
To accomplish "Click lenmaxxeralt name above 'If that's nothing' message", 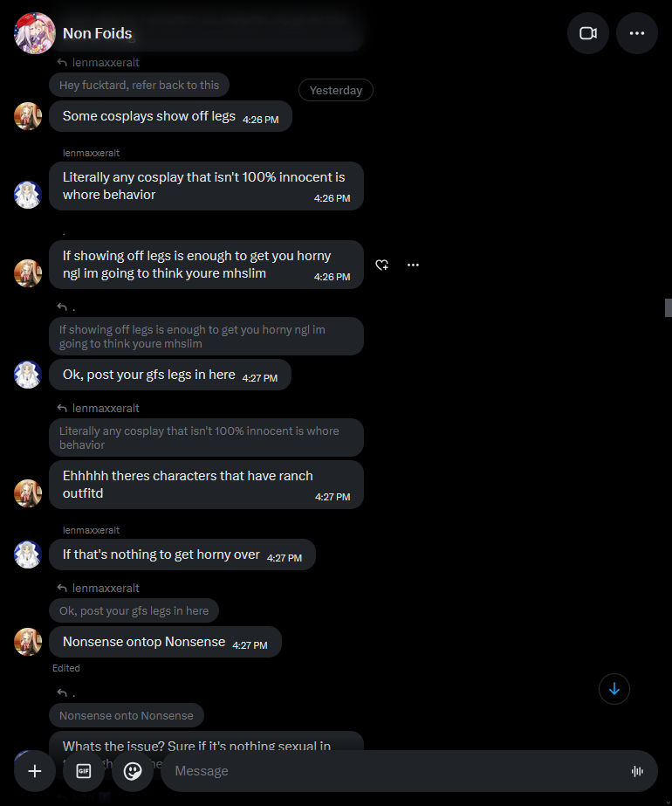I will click(91, 530).
